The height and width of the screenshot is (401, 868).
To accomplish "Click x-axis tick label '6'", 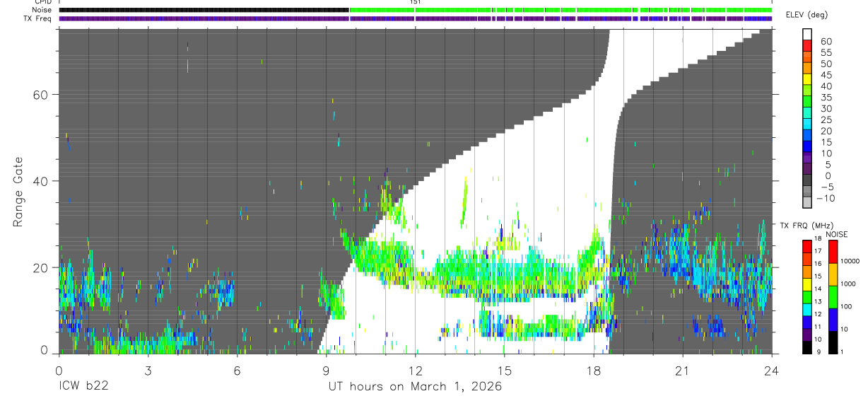I will 237,371.
